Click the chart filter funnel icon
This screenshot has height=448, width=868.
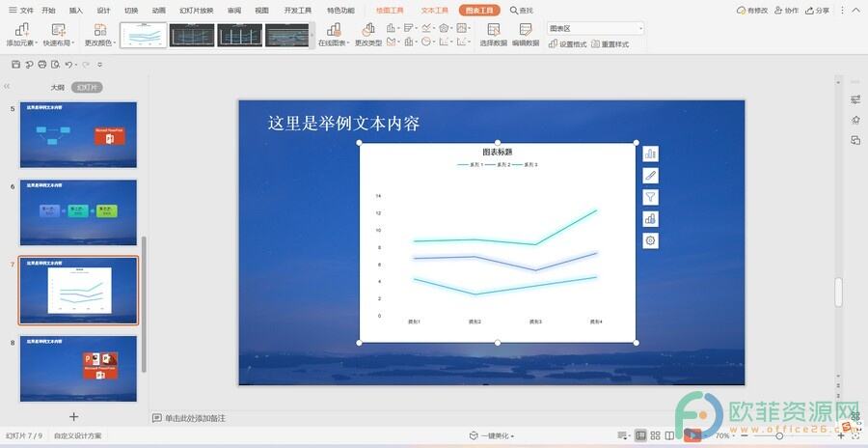click(x=650, y=197)
